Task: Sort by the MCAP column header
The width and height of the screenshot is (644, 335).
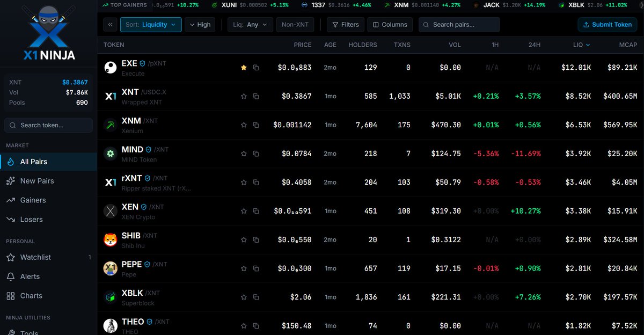Action: click(628, 45)
